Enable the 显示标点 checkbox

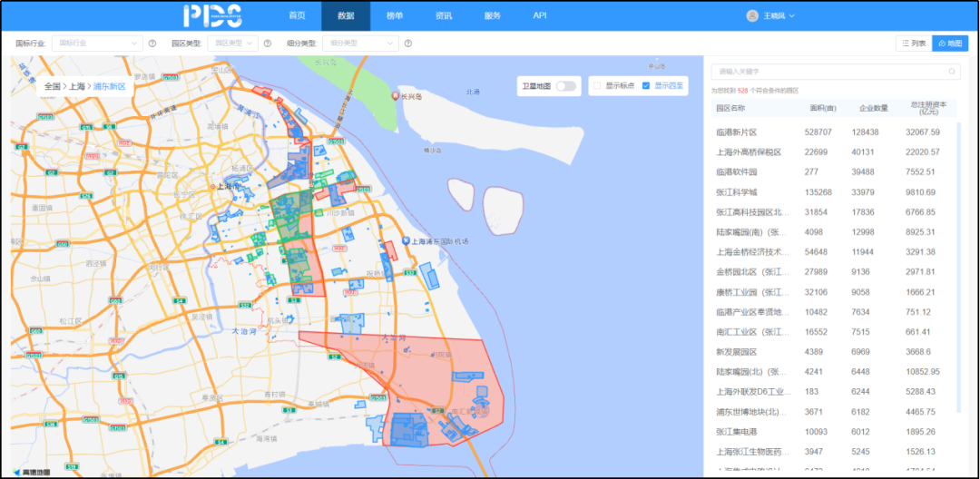coord(597,85)
